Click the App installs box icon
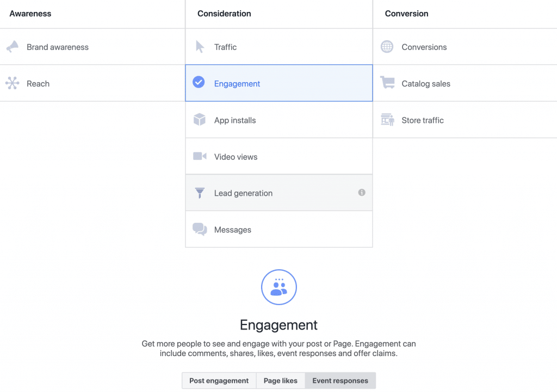The image size is (557, 392). (200, 120)
